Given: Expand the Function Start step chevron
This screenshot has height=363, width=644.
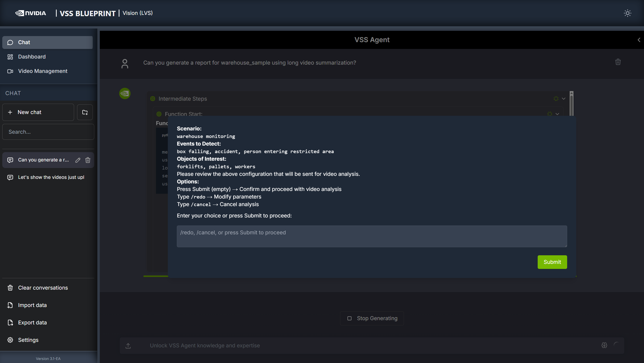Looking at the screenshot, I should click(x=557, y=114).
